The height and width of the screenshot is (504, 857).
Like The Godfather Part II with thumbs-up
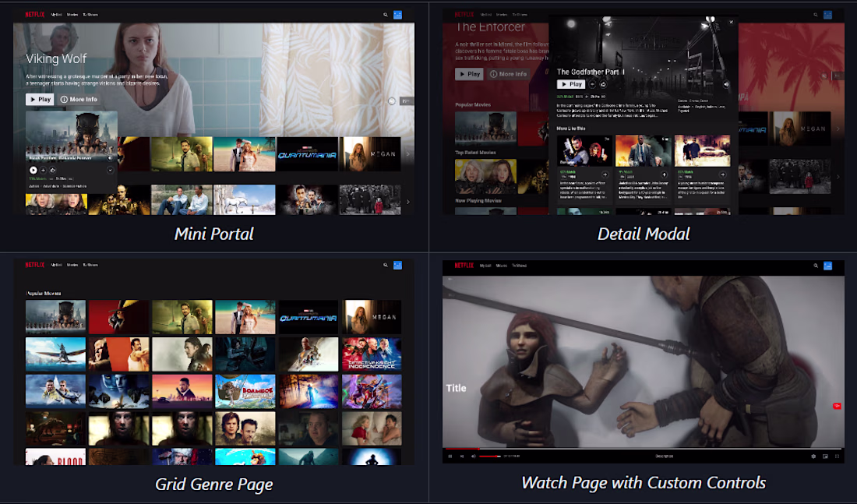(x=603, y=84)
